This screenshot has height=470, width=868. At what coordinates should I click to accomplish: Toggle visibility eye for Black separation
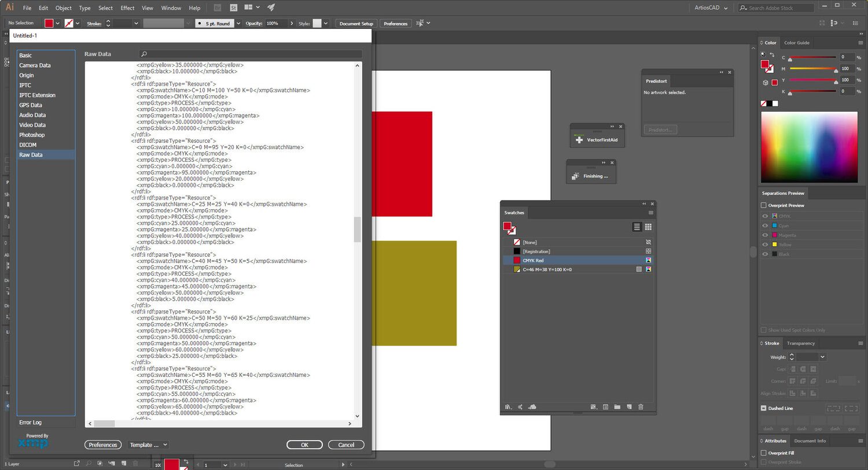click(x=765, y=254)
